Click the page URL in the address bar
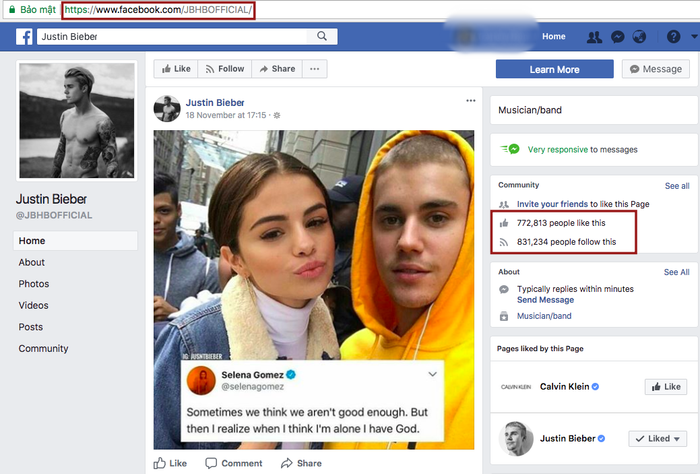700x474 pixels. 158,10
